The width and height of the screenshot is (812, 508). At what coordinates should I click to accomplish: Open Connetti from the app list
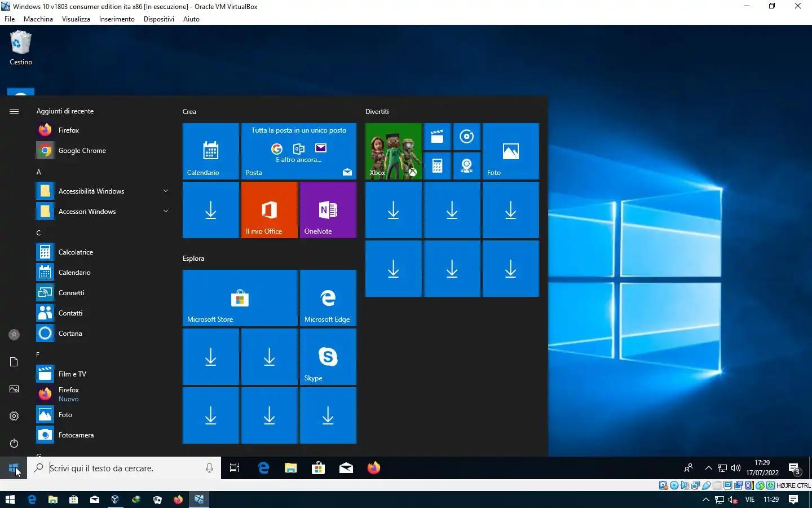(x=101, y=293)
